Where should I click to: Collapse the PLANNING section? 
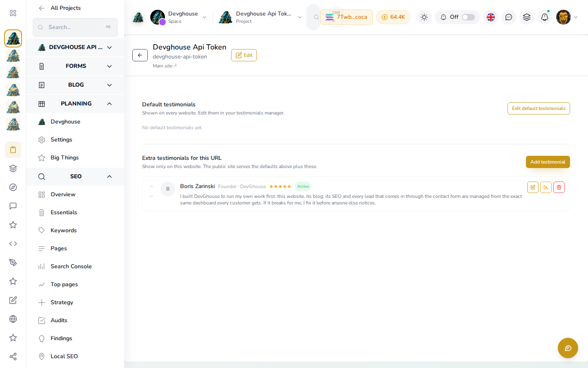75,104
